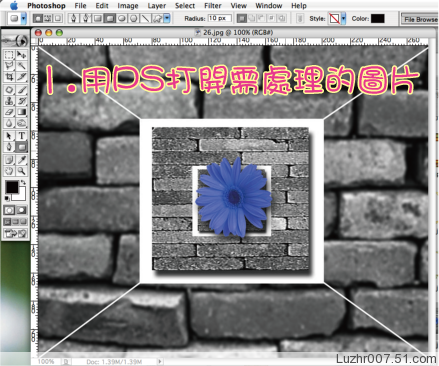This screenshot has height=366, width=439.
Task: Select the Sponge/Dodge tool
Action: 21,123
